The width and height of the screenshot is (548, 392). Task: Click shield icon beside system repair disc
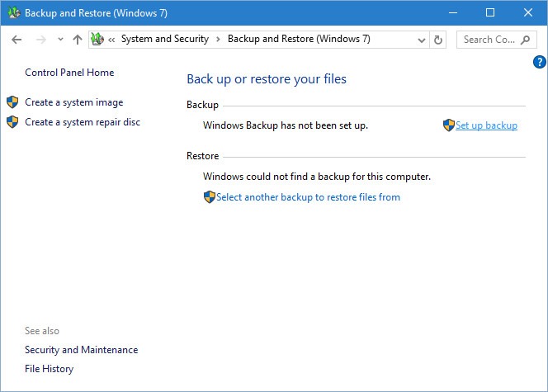point(12,122)
